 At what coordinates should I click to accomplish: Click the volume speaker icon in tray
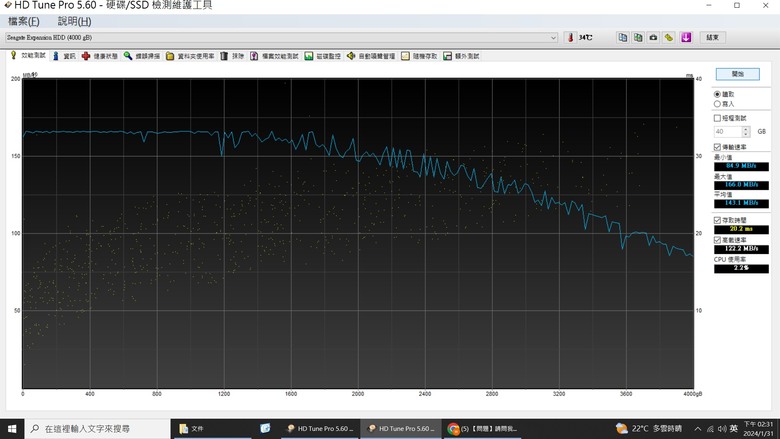pyautogui.click(x=722, y=429)
